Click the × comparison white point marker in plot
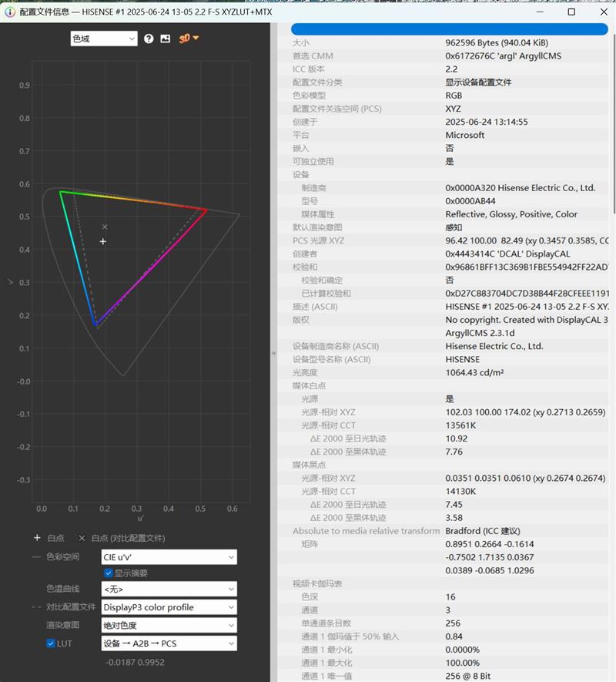Image resolution: width=616 pixels, height=682 pixels. tap(105, 227)
